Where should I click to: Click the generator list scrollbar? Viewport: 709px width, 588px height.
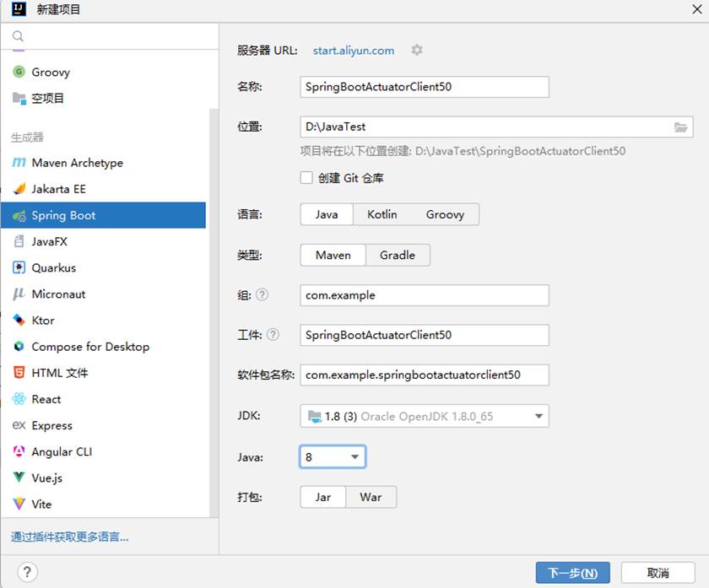(x=214, y=312)
